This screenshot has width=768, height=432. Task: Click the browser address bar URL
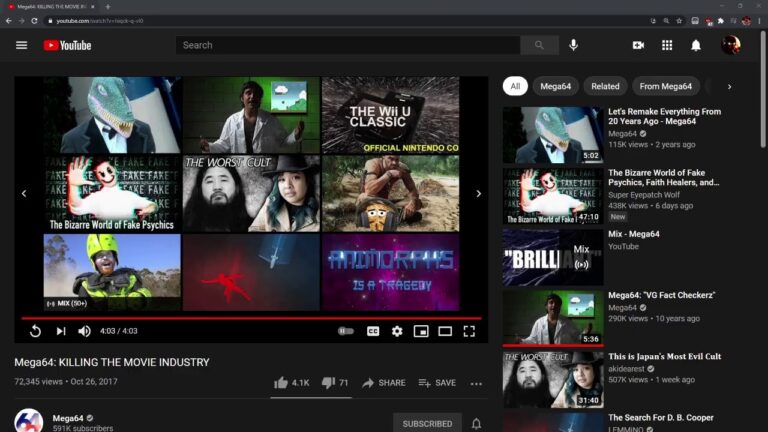[x=99, y=21]
